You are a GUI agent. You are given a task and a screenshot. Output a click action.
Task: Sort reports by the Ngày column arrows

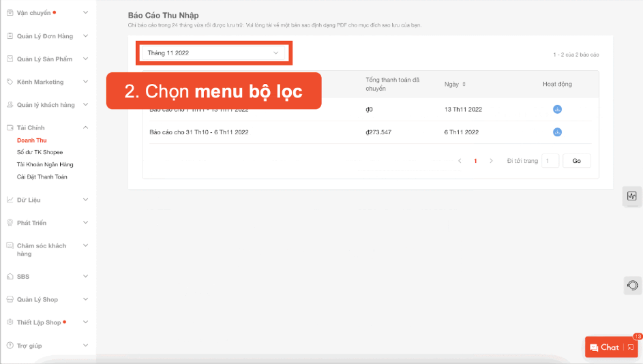point(464,84)
